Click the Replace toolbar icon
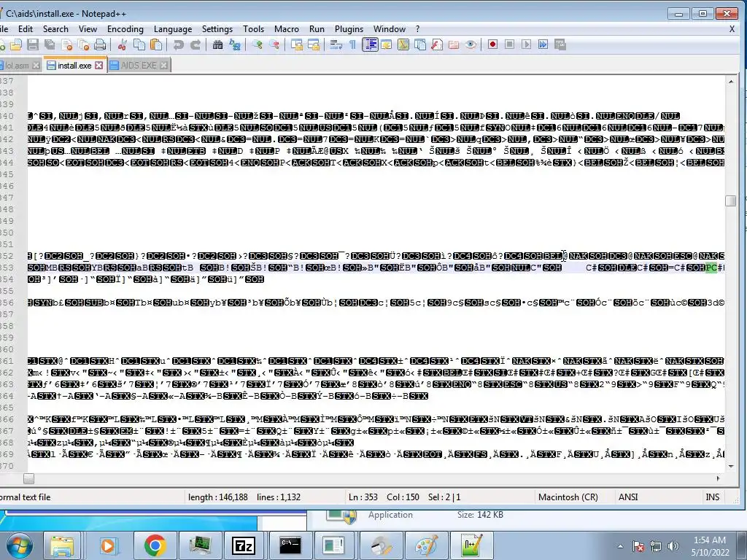747x560 pixels. click(234, 44)
